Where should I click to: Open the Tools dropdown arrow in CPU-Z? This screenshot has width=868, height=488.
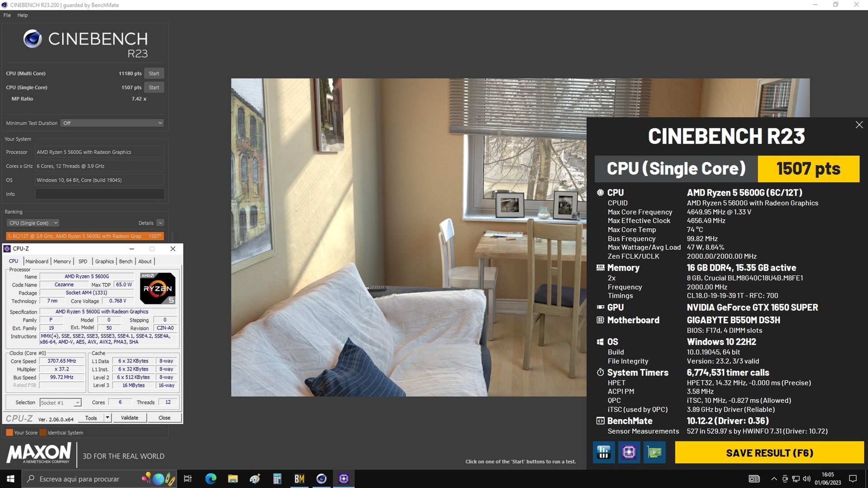pos(108,418)
